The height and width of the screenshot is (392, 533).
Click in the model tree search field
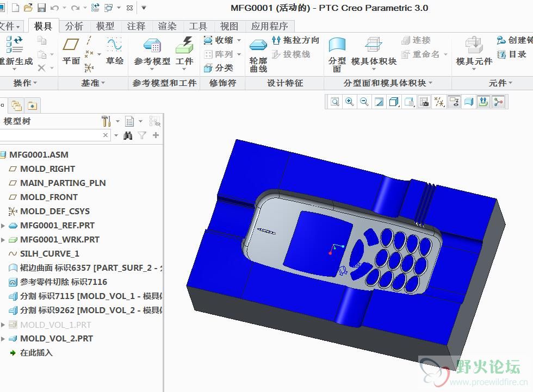coord(51,135)
